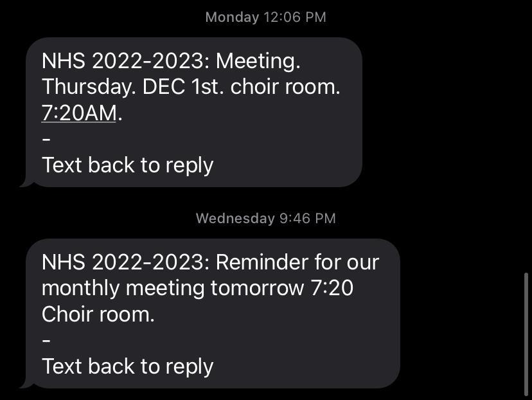Click 'monthly meeting' in the second message
The width and height of the screenshot is (532, 400).
point(123,288)
